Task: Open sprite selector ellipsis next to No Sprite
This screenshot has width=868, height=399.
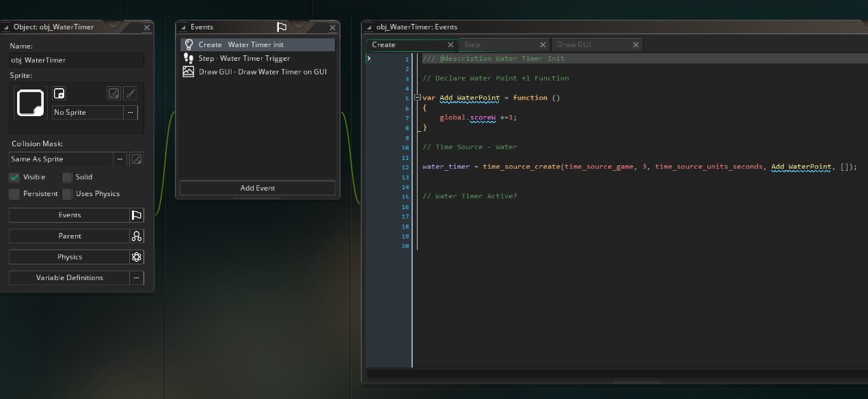Action: pyautogui.click(x=131, y=112)
